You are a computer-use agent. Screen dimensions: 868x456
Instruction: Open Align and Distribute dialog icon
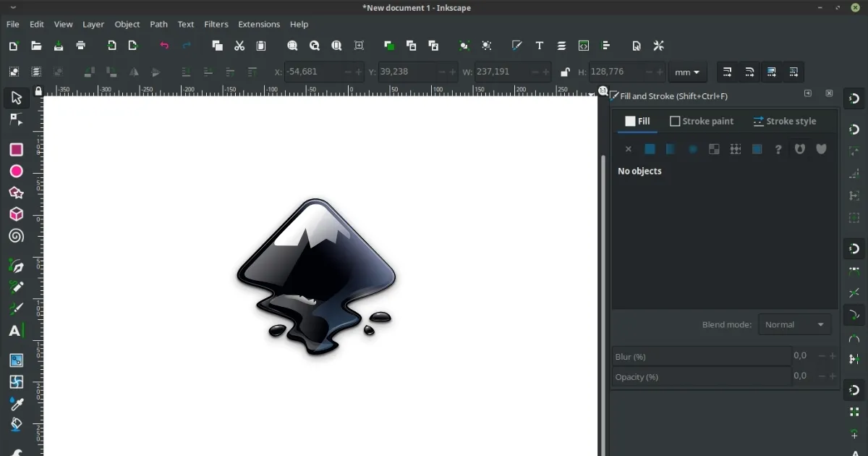(606, 46)
